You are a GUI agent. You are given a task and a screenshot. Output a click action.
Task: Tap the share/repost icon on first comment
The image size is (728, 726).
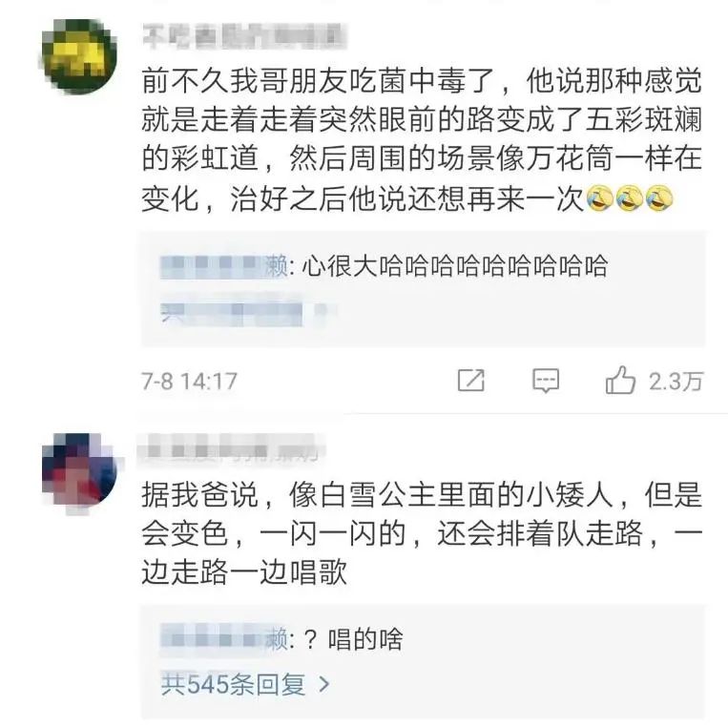coord(470,381)
